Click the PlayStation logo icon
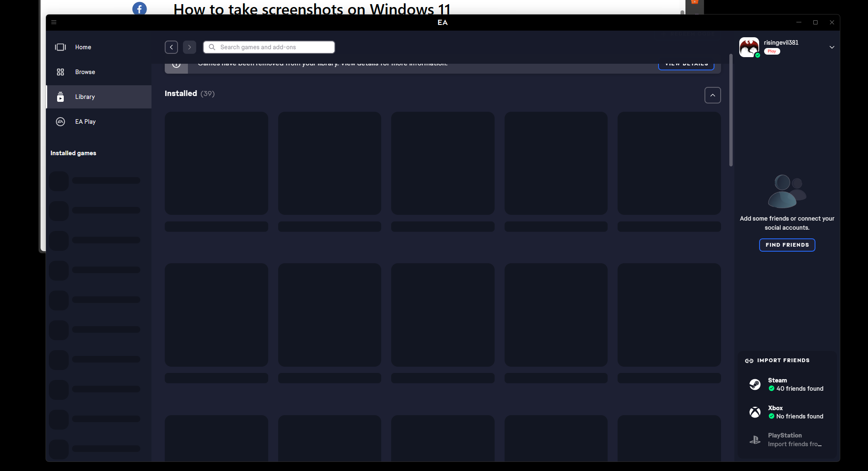 tap(755, 440)
